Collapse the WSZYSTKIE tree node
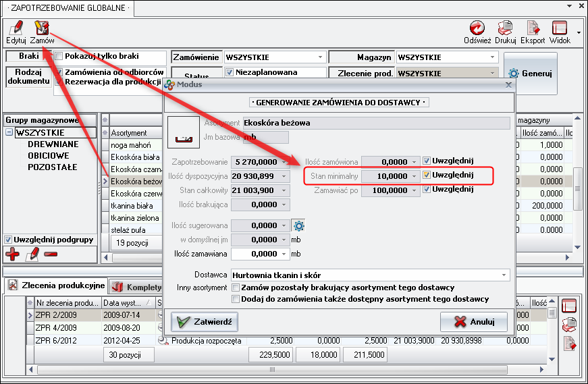The width and height of the screenshot is (588, 384). (x=9, y=133)
